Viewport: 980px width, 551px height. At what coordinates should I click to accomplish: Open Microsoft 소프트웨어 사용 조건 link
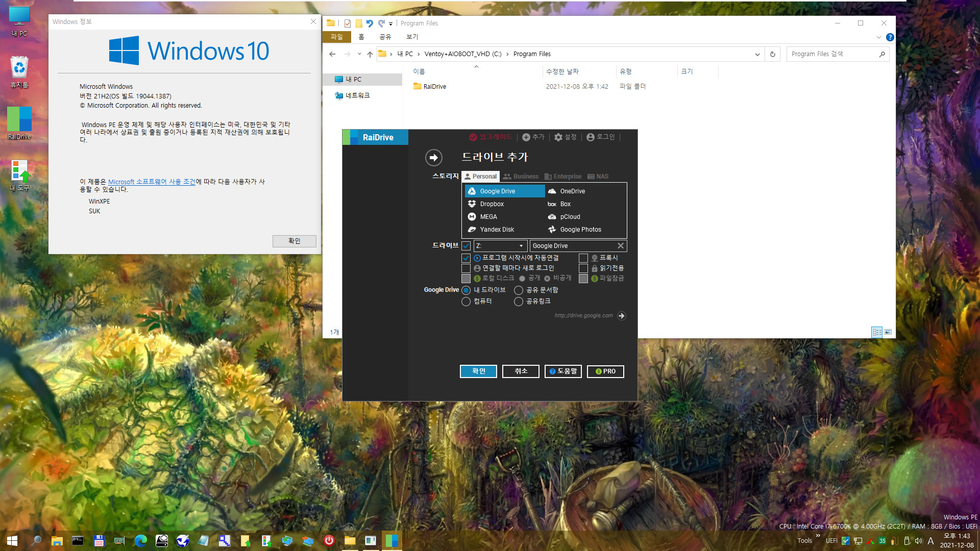point(152,182)
